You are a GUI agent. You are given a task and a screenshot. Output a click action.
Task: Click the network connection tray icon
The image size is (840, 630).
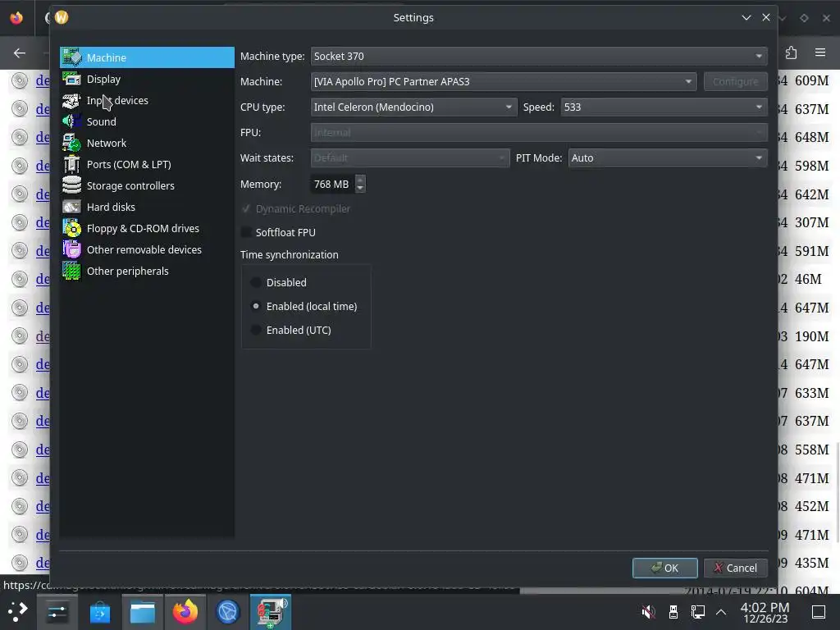pyautogui.click(x=698, y=612)
